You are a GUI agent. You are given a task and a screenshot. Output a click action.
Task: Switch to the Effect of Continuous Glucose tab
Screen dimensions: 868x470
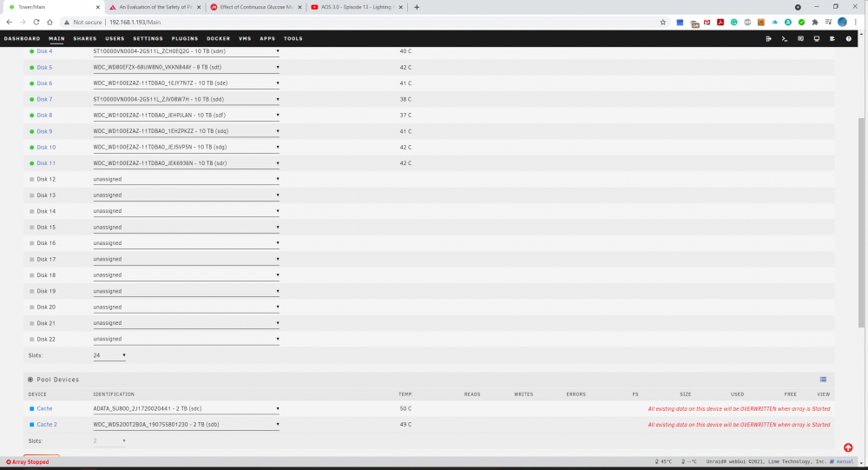(256, 7)
